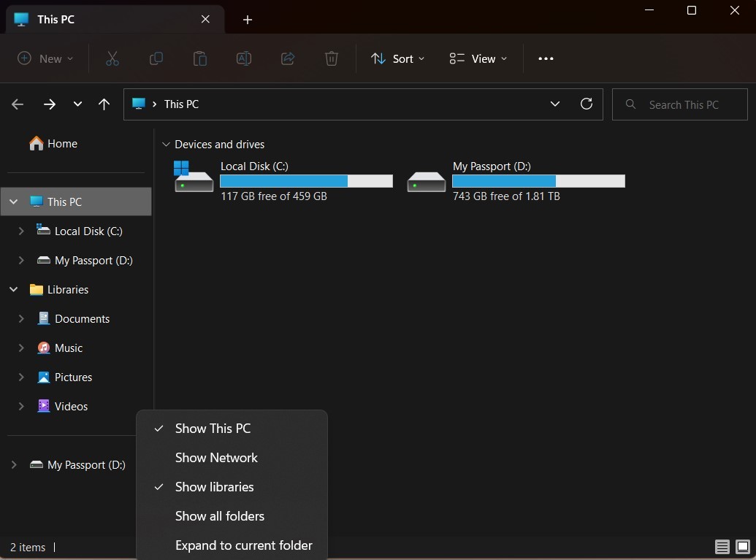Share file via the Share toolbar icon
The image size is (756, 560).
point(287,58)
